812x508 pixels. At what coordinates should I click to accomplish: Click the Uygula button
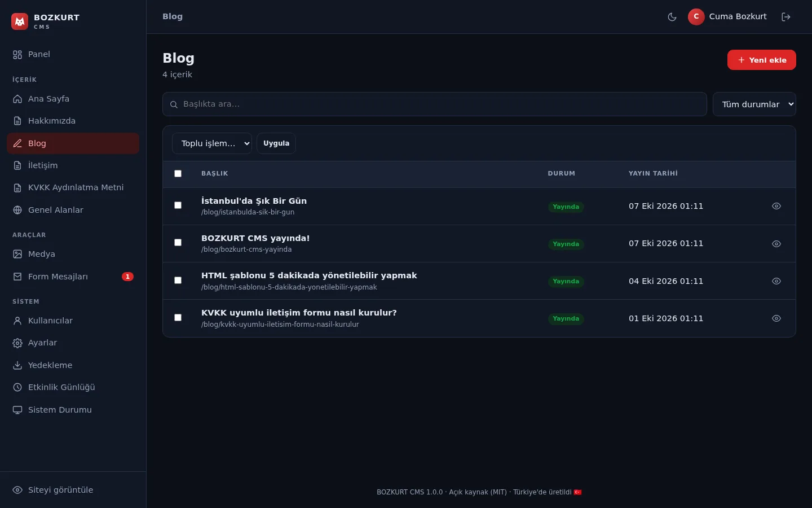click(276, 143)
